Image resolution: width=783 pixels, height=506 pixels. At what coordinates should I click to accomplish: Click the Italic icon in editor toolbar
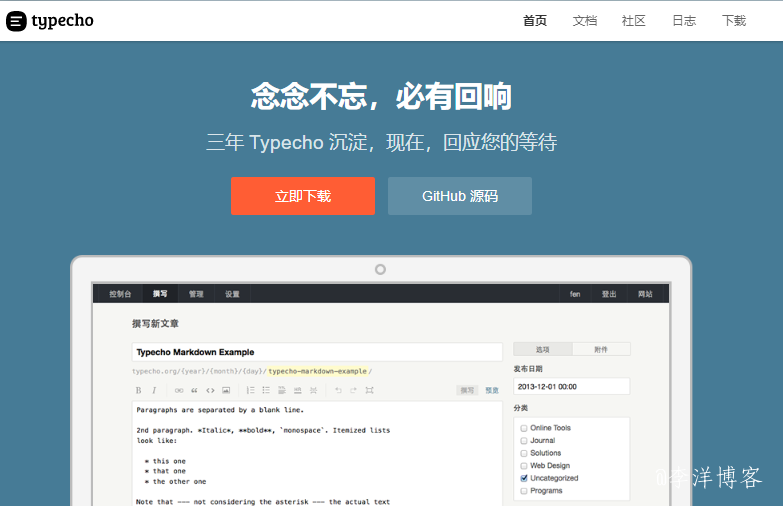point(154,390)
